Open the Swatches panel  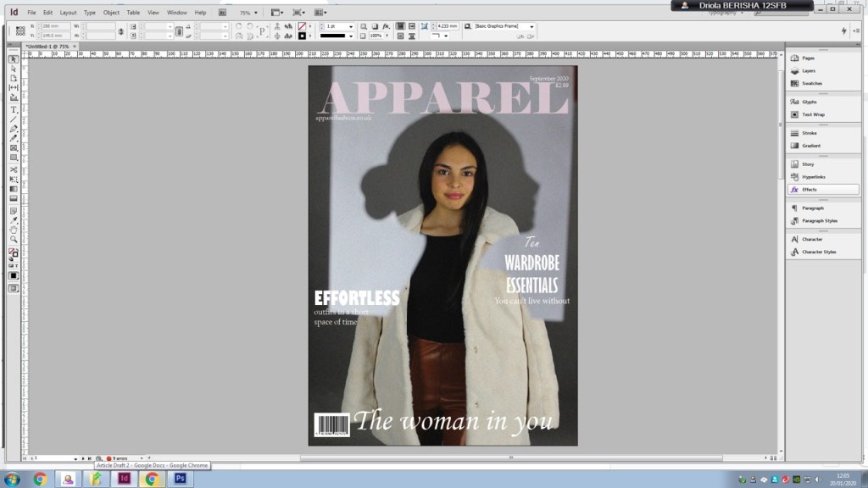811,83
